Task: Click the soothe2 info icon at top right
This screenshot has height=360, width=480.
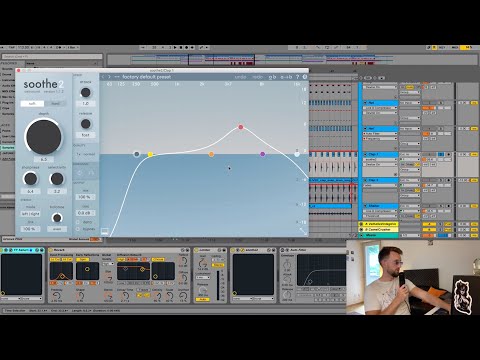Action: (305, 77)
